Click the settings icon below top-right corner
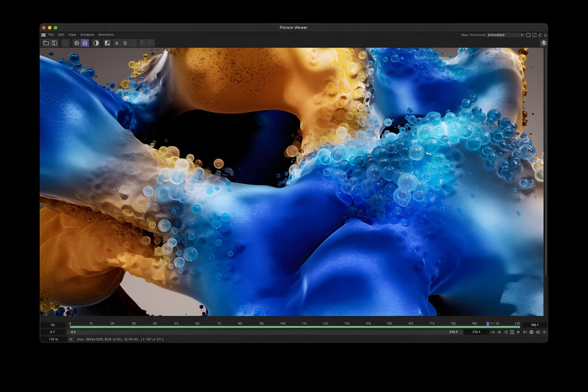This screenshot has height=392, width=588. (544, 43)
